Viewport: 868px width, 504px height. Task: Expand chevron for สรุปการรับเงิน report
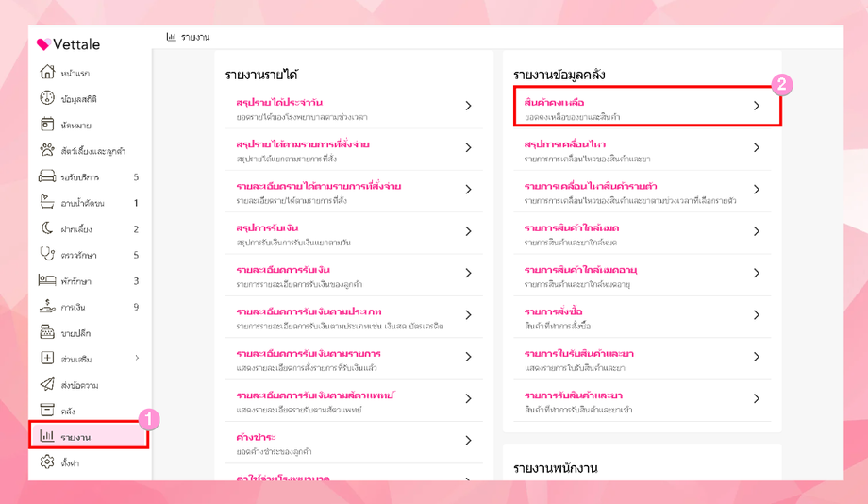coord(468,231)
